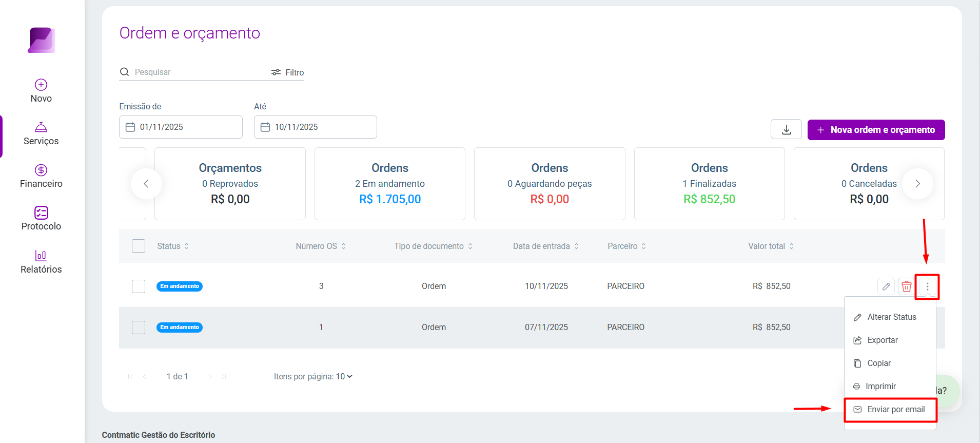The height and width of the screenshot is (443, 980).
Task: Check the box for order number 1
Action: pos(139,328)
